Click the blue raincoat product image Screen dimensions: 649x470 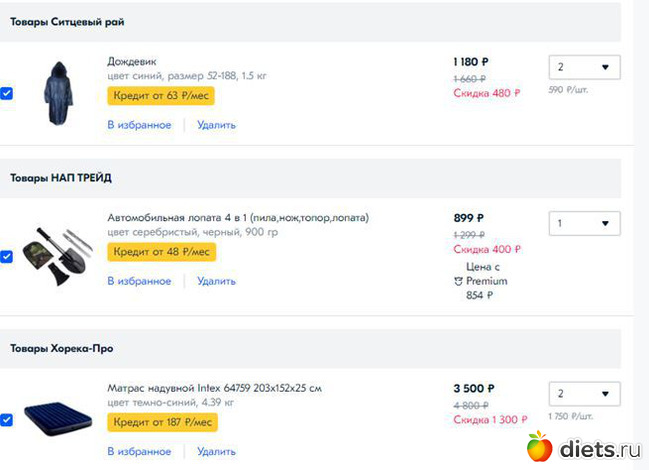[x=59, y=92]
